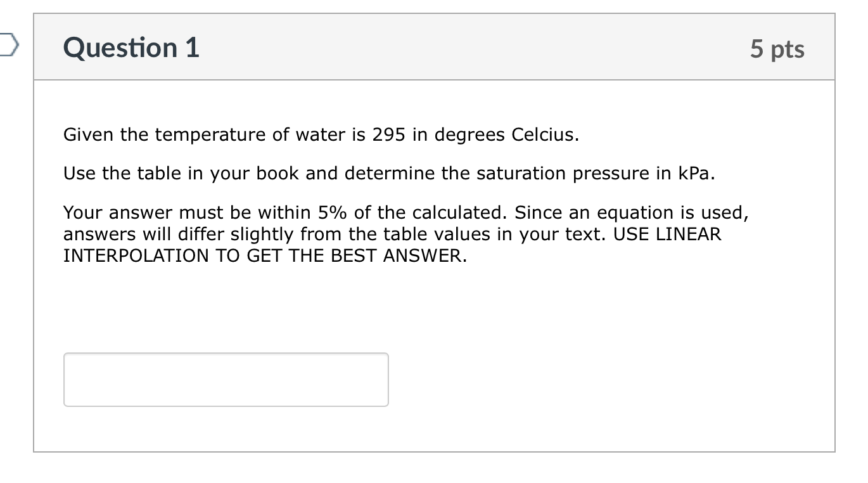Click the "Question 1" heading

point(131,48)
